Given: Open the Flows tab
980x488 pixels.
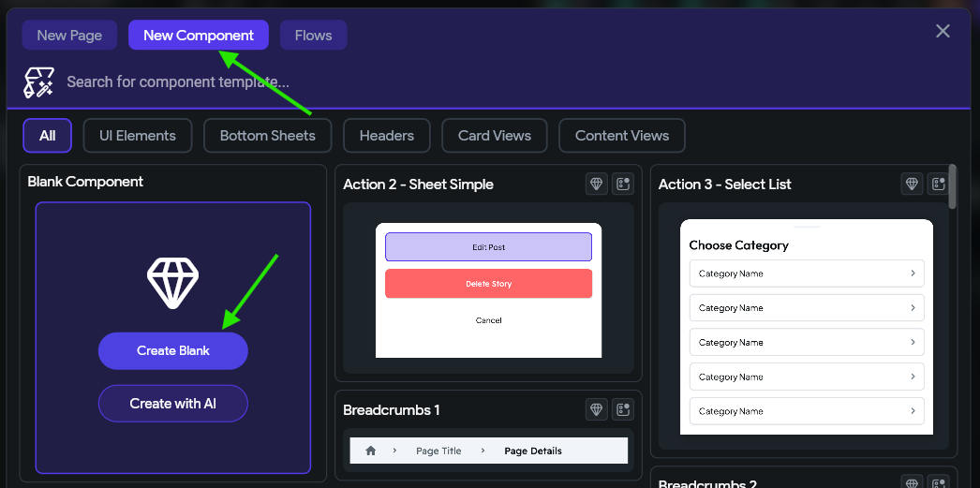Looking at the screenshot, I should [313, 35].
